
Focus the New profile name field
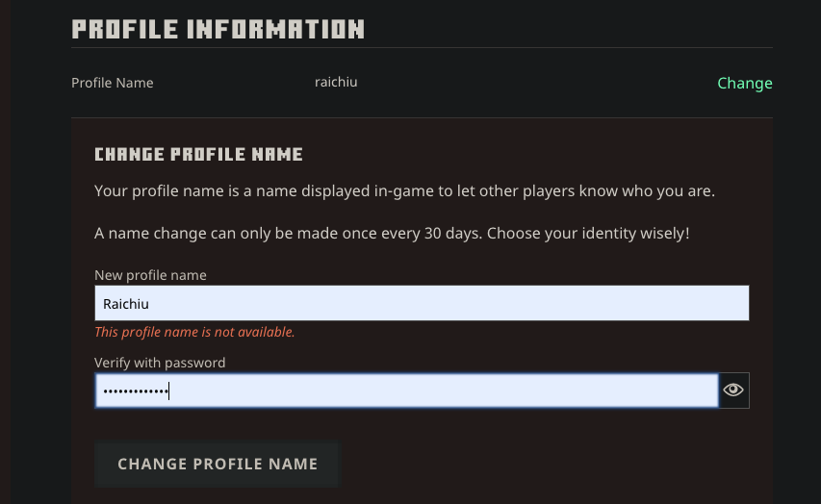[422, 304]
